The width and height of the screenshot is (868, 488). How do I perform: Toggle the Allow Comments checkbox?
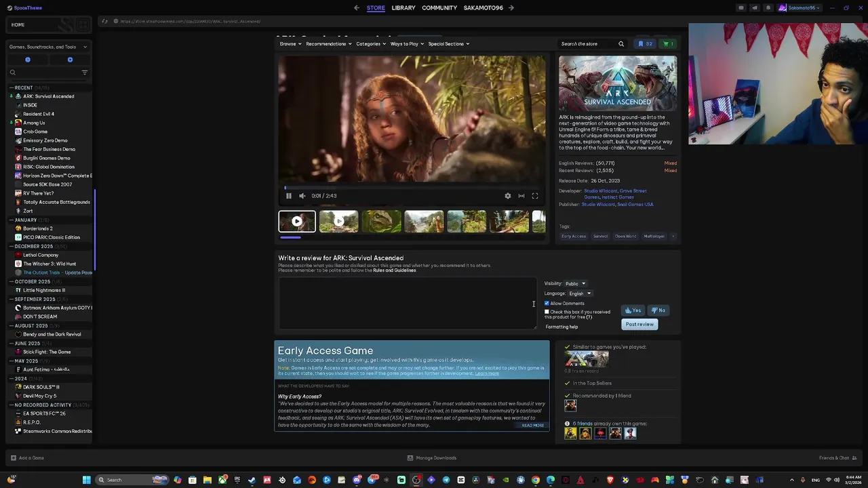click(x=547, y=304)
